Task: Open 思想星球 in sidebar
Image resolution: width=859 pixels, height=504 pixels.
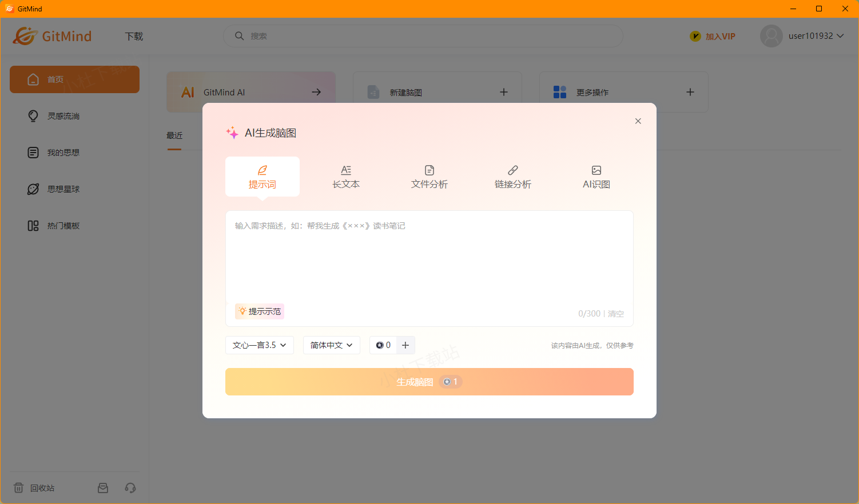Action: click(74, 189)
